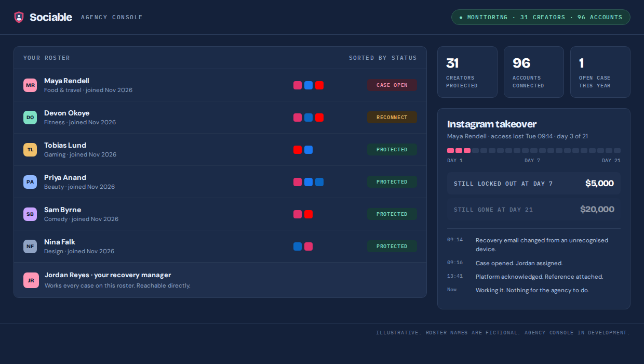Click Devon Okoye's DO avatar
The height and width of the screenshot is (364, 644).
pyautogui.click(x=30, y=118)
